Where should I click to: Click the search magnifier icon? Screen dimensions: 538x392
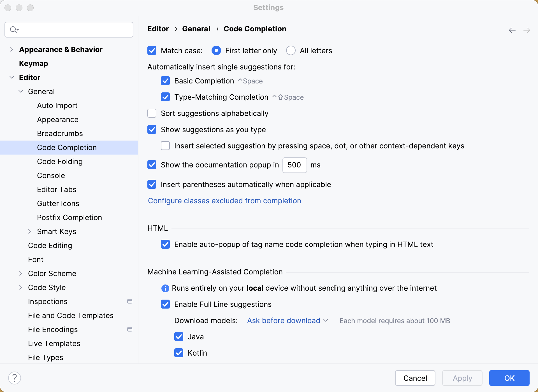[13, 30]
